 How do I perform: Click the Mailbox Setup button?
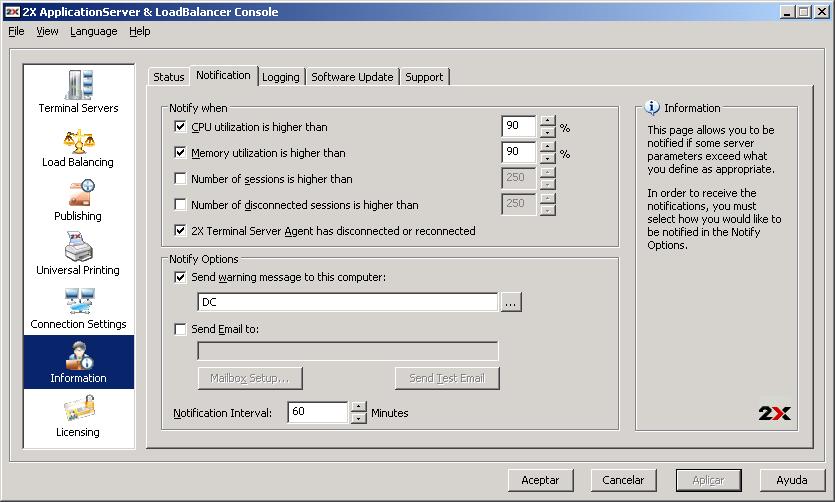point(250,378)
